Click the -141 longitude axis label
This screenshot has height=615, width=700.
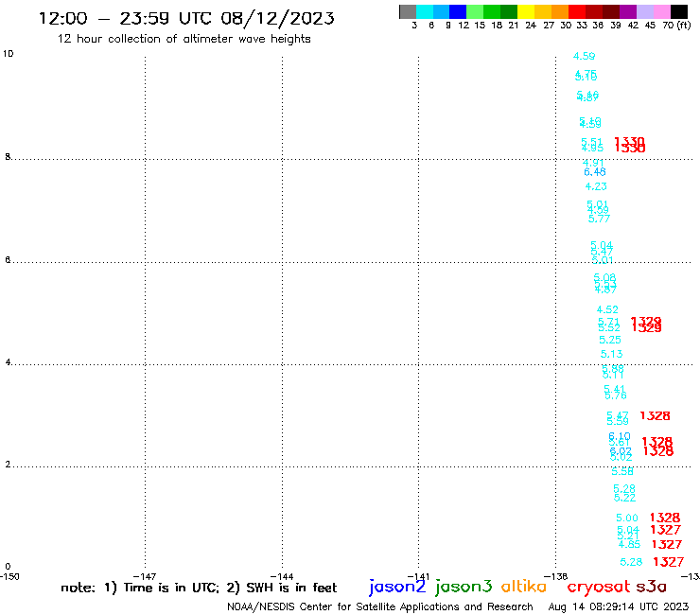[418, 576]
